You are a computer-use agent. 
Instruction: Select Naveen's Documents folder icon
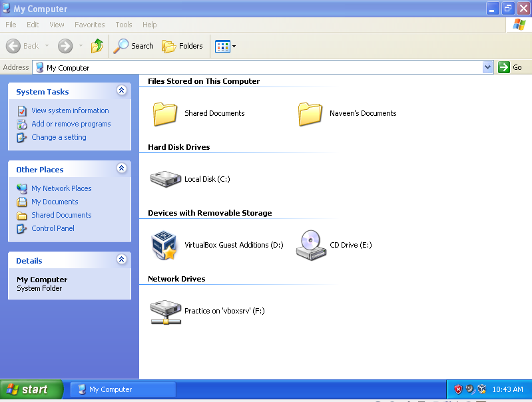pos(310,114)
